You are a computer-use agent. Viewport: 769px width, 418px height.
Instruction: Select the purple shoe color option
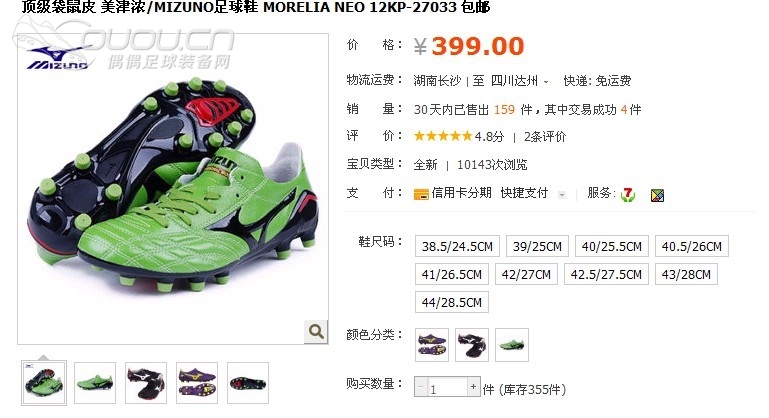[432, 345]
